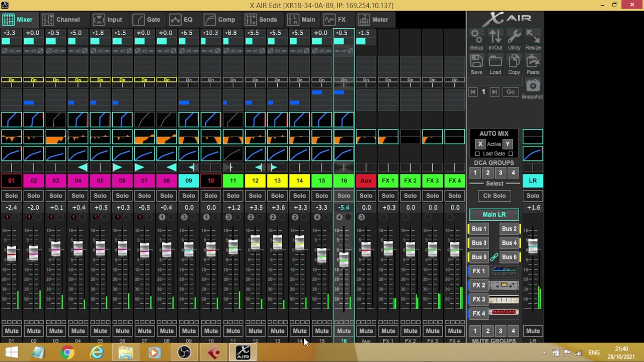The image size is (644, 362).
Task: Select Bus 1 sends on fader
Action: pos(479,229)
